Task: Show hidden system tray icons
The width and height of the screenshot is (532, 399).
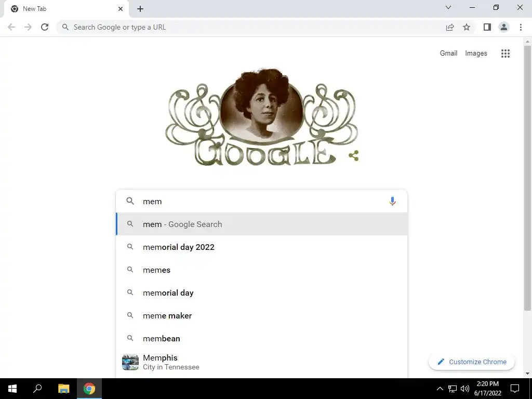Action: (x=440, y=389)
